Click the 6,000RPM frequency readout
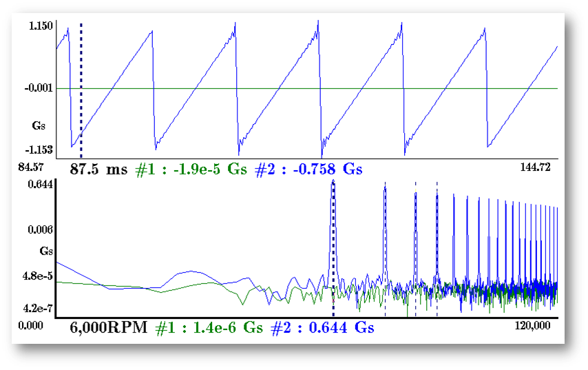Viewport: 588px width, 370px height. point(108,328)
